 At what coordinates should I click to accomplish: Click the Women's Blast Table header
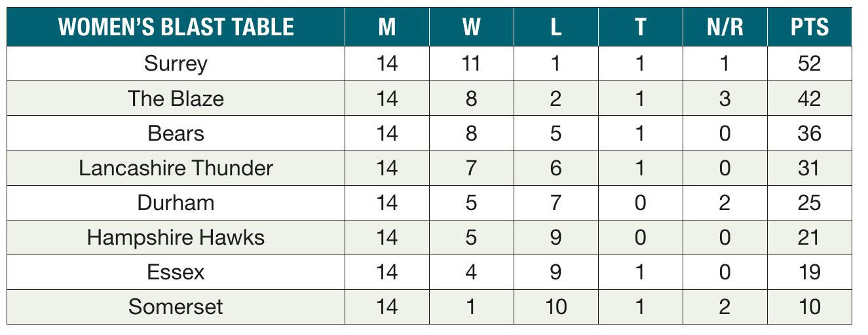click(x=176, y=27)
